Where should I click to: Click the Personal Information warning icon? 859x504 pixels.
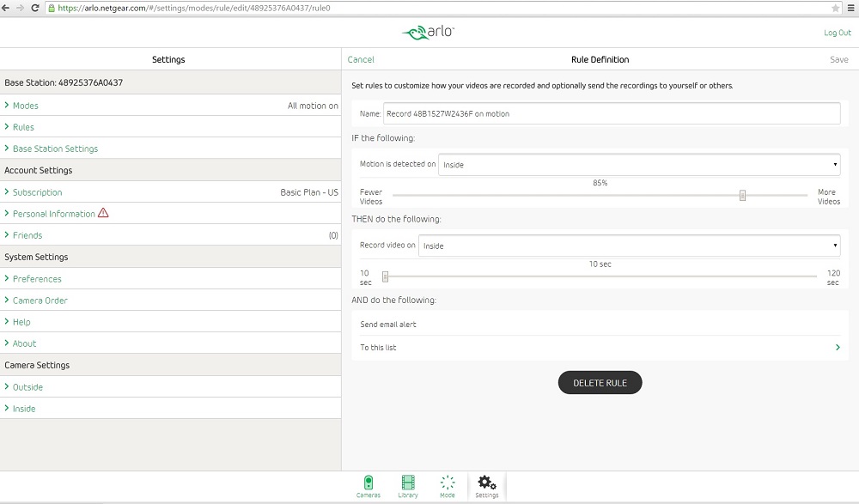tap(103, 213)
